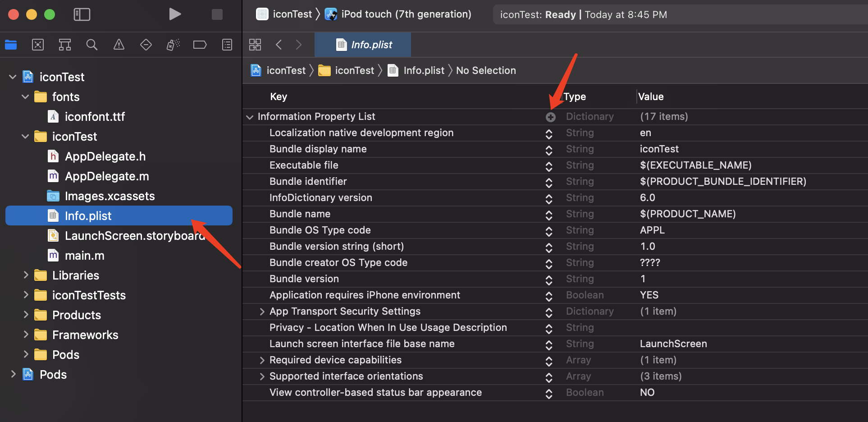Open the Symbol navigator icon

64,45
